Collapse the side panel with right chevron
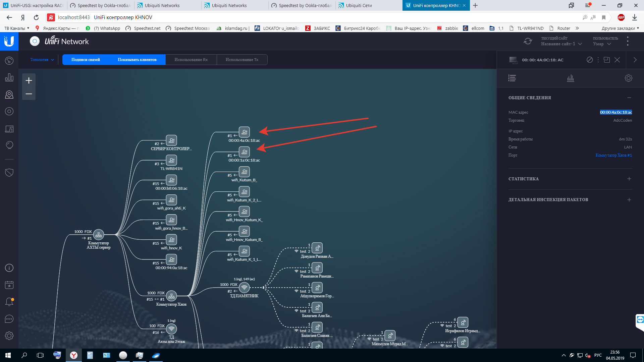This screenshot has height=362, width=644. (x=635, y=60)
